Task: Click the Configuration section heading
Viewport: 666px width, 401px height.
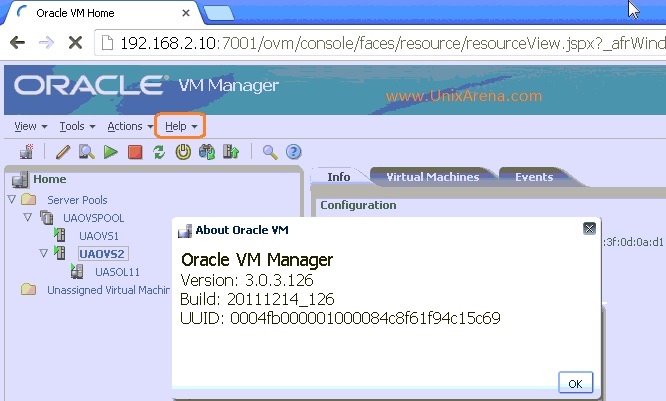Action: (x=358, y=205)
